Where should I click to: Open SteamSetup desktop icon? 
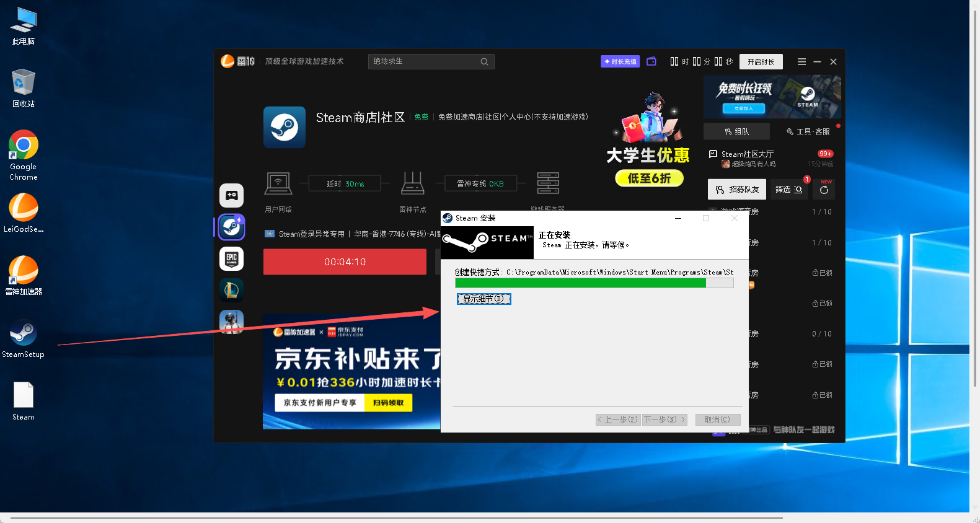(x=23, y=338)
